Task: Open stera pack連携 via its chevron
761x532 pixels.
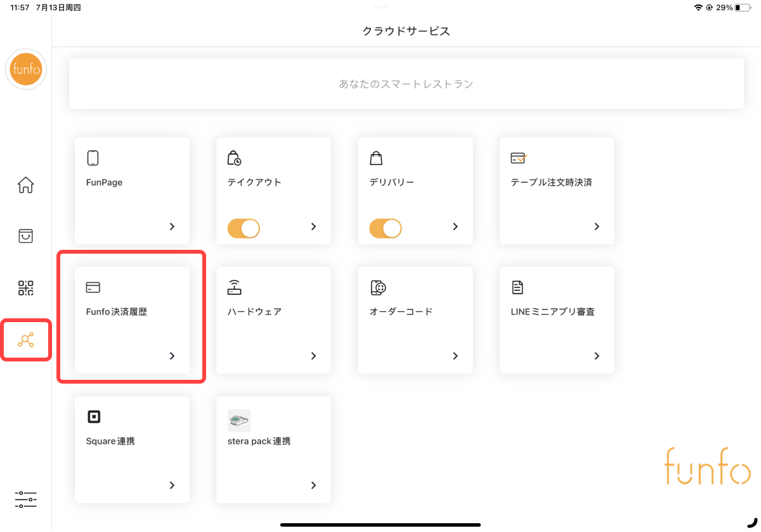Action: [313, 485]
